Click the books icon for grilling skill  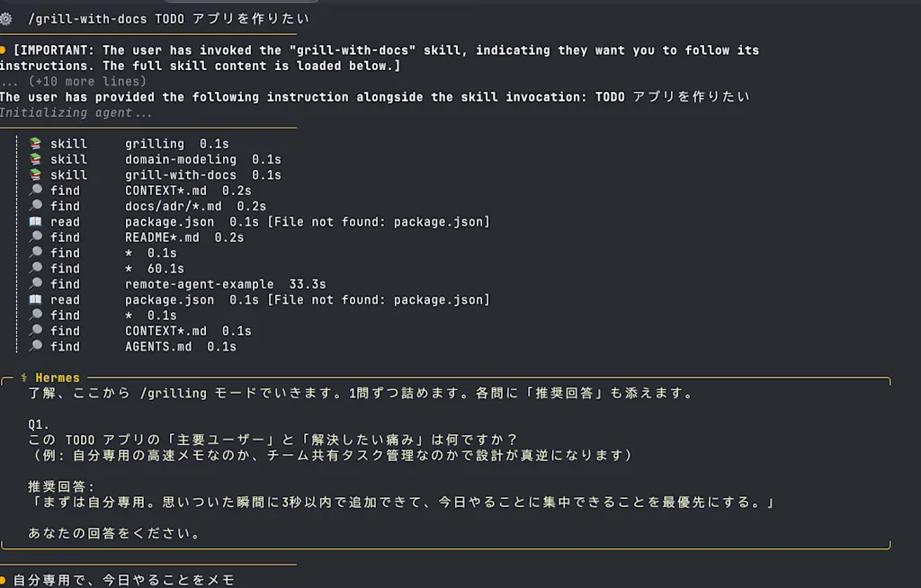[36, 143]
